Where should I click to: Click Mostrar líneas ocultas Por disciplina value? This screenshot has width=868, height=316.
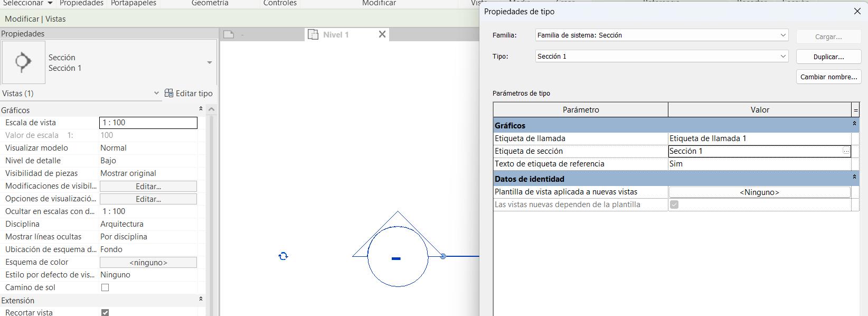coord(148,237)
